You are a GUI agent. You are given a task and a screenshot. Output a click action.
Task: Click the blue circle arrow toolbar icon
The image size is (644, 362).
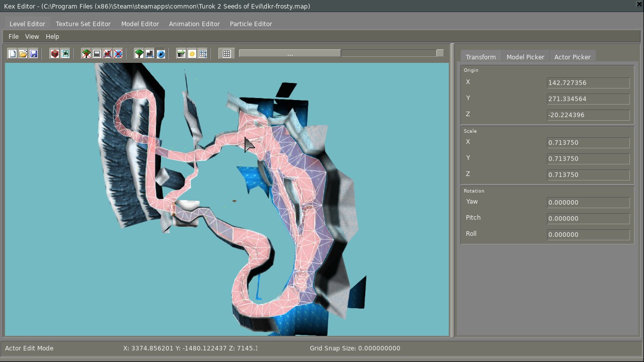[160, 54]
